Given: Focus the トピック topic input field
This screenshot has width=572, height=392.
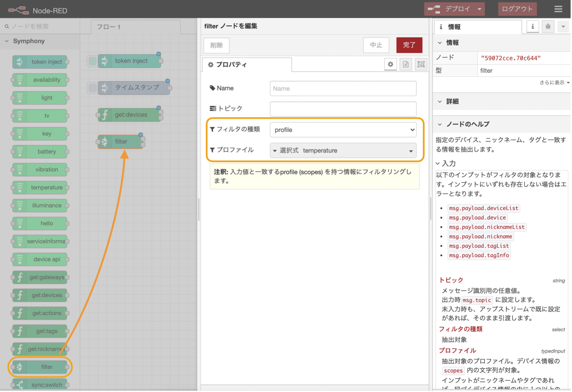Looking at the screenshot, I should tap(343, 109).
